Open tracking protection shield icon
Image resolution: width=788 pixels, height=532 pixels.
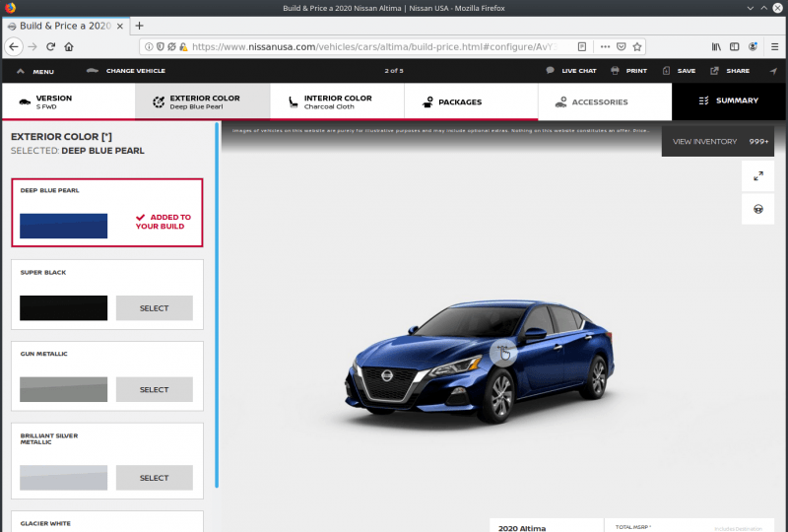click(161, 46)
